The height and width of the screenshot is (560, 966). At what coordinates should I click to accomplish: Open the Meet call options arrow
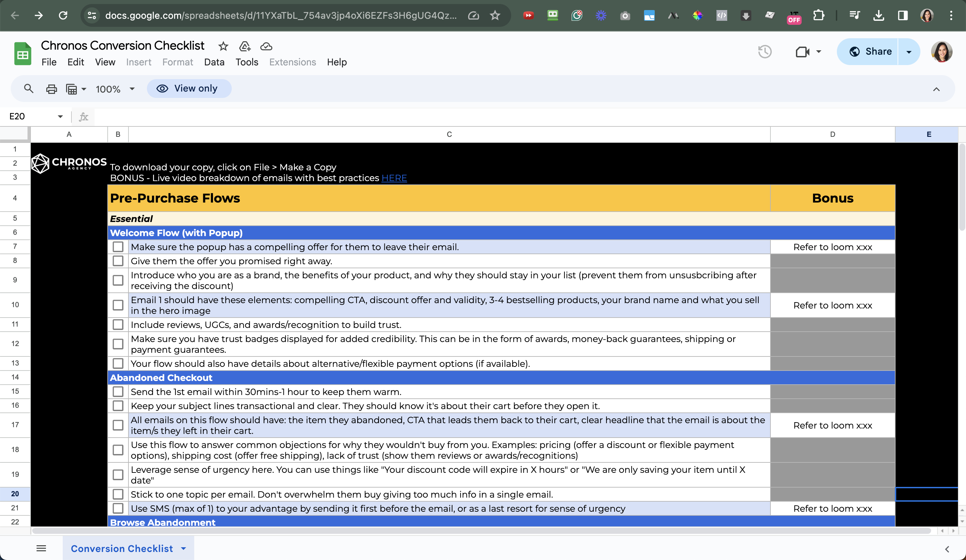[819, 51]
